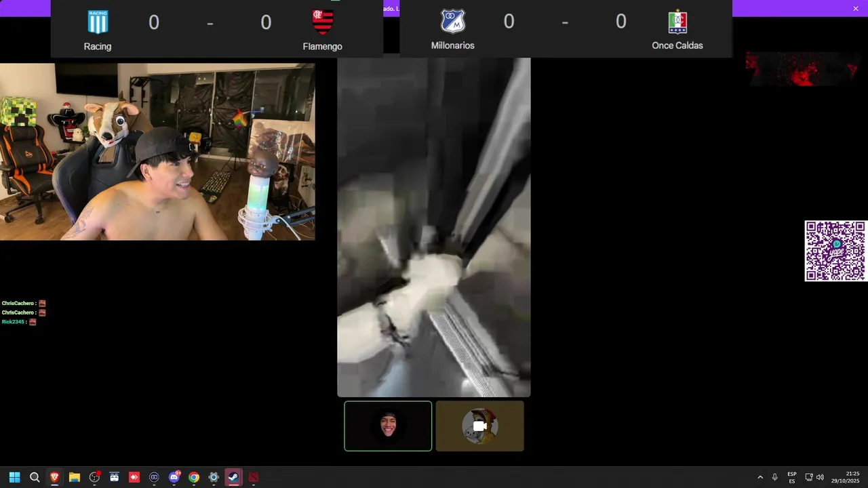868x488 pixels.
Task: Click the 'Flamengo' team name
Action: click(x=323, y=47)
